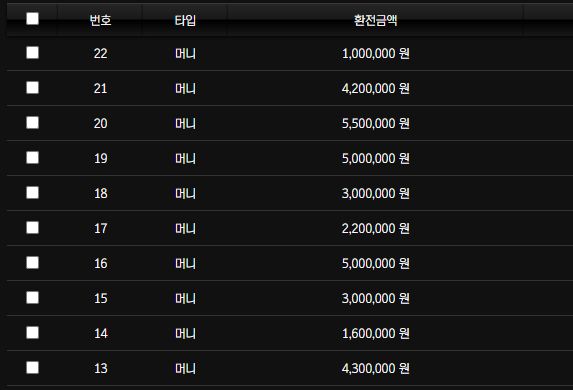This screenshot has height=390, width=573.
Task: Click the 2,200,000 원 amount in row 17
Action: 375,228
